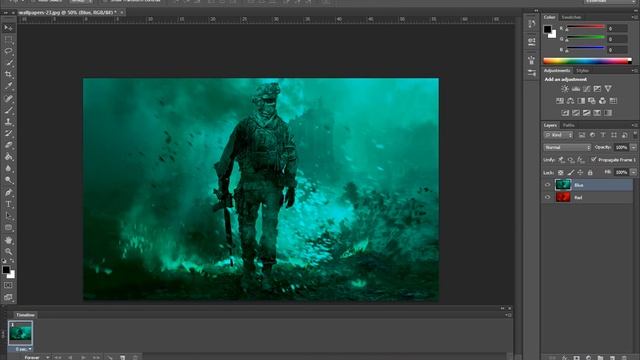Add a Channel Mixer adjustment
Viewport: 640px width, 360px height.
(x=602, y=101)
